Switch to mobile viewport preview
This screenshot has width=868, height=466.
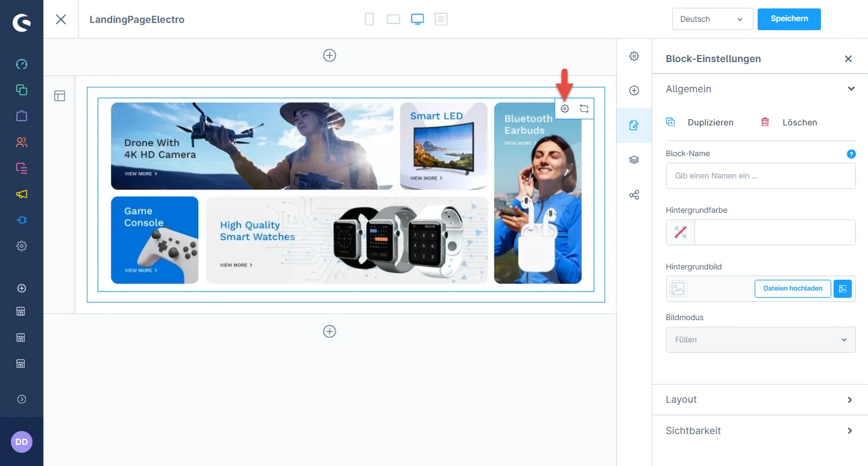pos(370,19)
